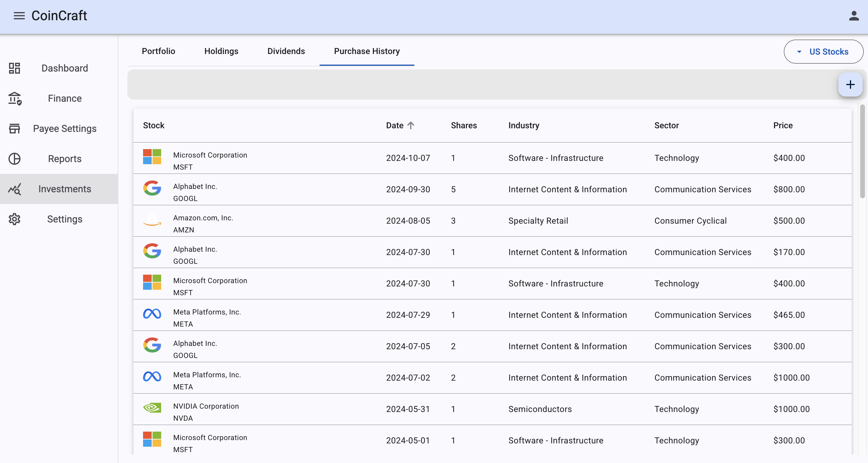Click the table vertical scrollbar thumb

[862, 151]
